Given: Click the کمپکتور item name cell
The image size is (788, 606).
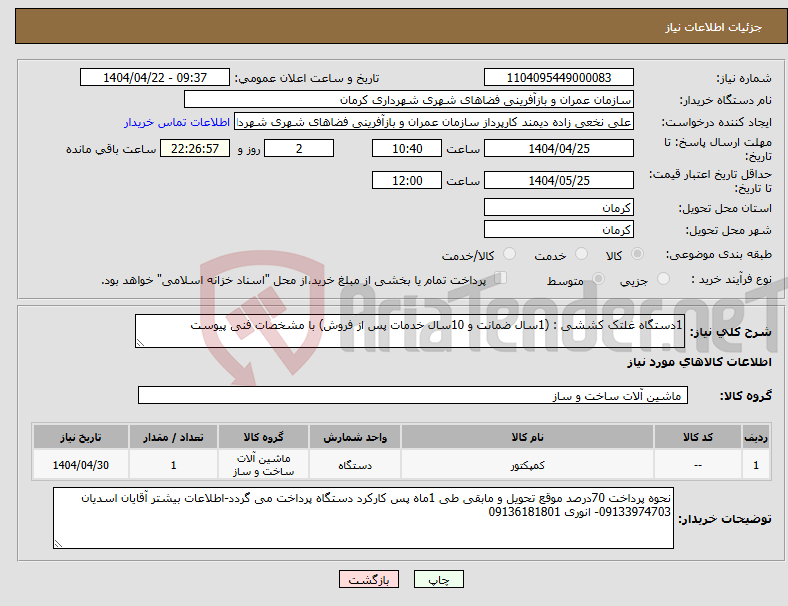Looking at the screenshot, I should point(527,465).
